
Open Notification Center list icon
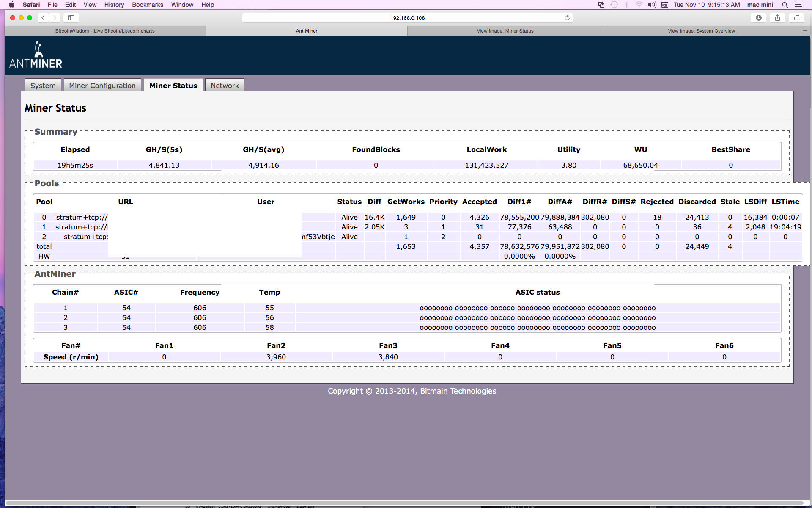[x=798, y=5]
